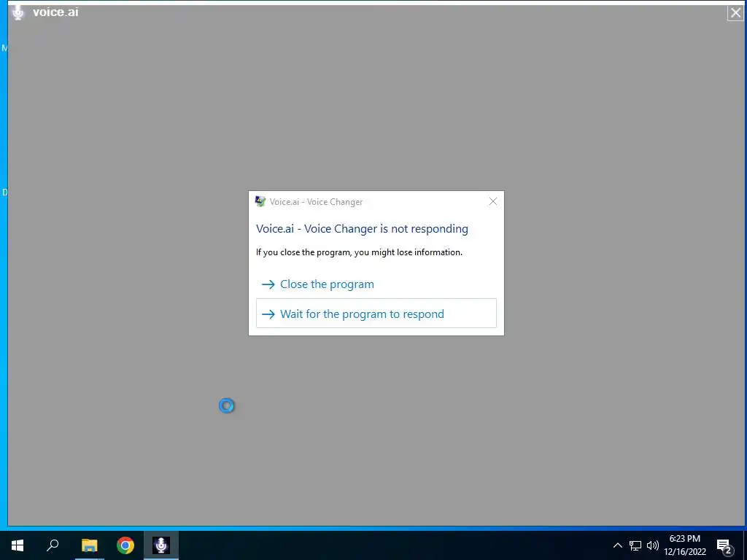Show hidden system tray icons
The image size is (747, 560).
pos(617,545)
